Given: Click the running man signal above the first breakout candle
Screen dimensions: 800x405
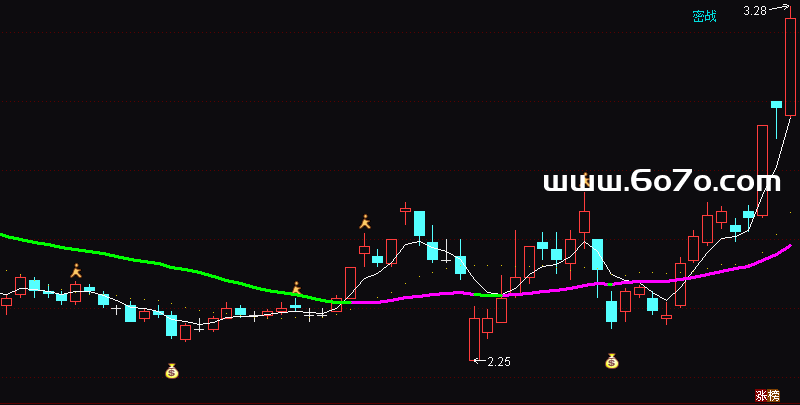Looking at the screenshot, I should click(x=365, y=221).
